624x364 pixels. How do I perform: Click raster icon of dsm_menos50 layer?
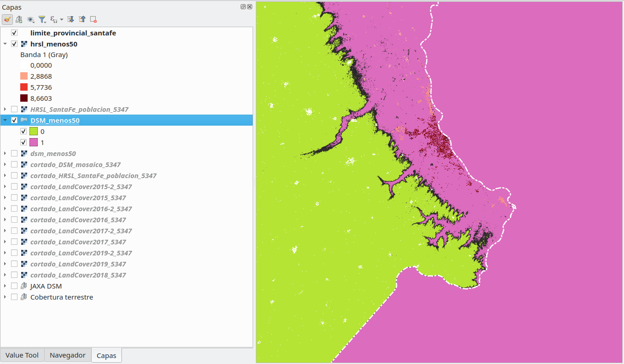pyautogui.click(x=24, y=154)
